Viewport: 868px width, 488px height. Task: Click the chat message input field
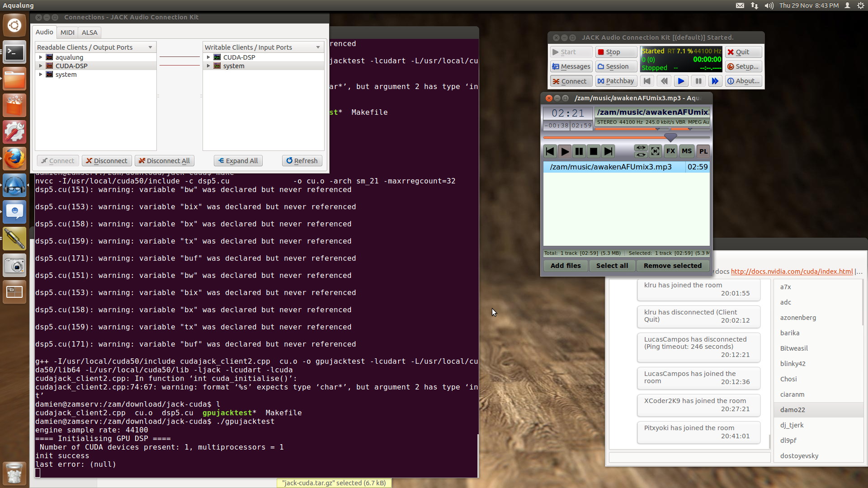[x=689, y=457]
